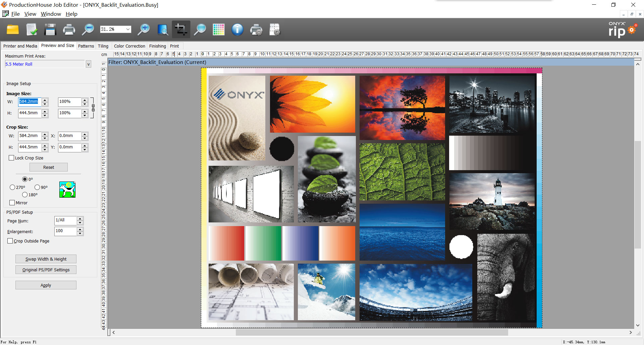The width and height of the screenshot is (644, 345).
Task: Click the Job Editor document menu icon
Action: tap(5, 14)
